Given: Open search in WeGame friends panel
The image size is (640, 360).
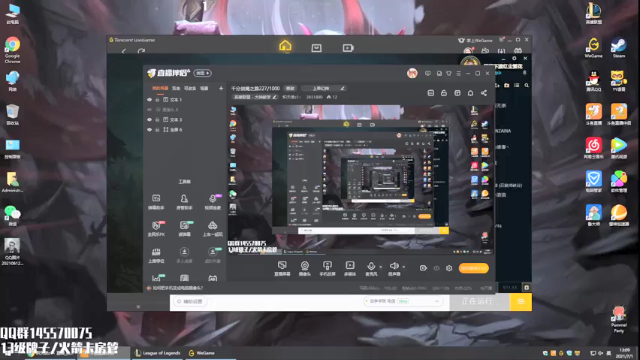Looking at the screenshot, I should (527, 85).
